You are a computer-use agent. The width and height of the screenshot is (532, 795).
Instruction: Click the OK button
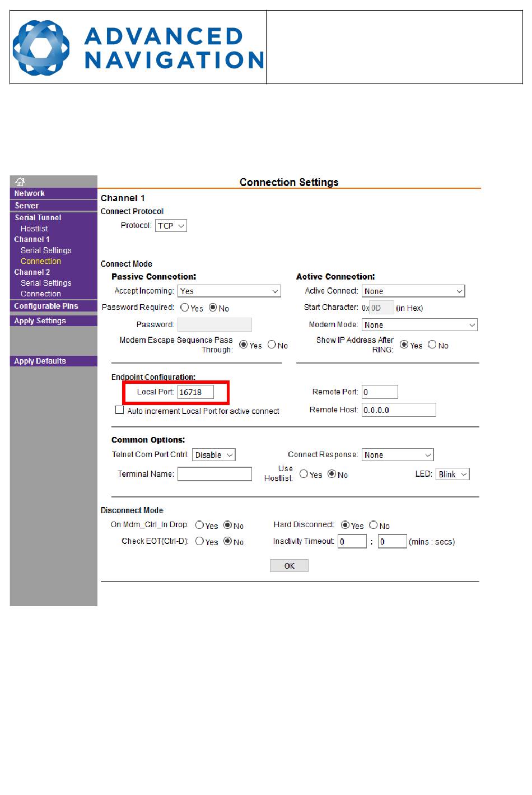[x=289, y=565]
